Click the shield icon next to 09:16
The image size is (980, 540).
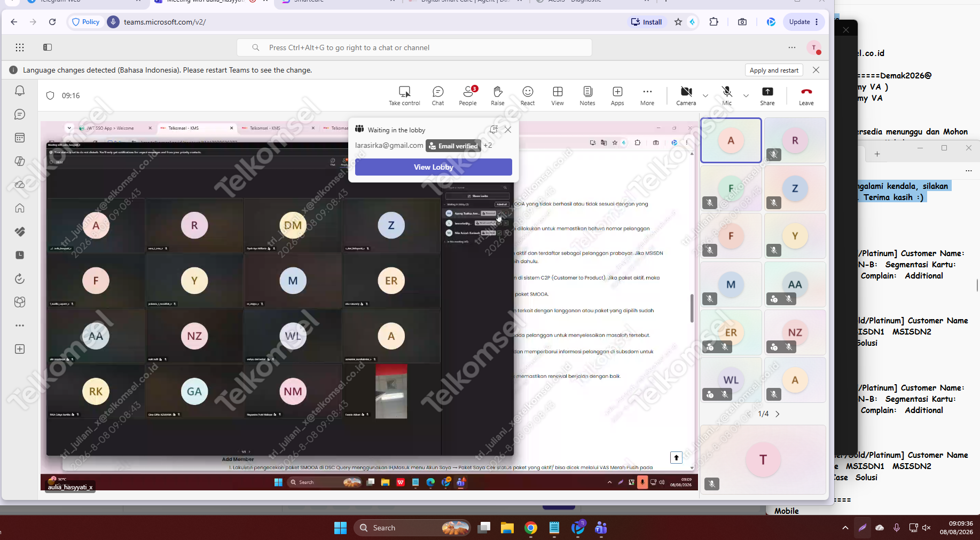pos(50,96)
